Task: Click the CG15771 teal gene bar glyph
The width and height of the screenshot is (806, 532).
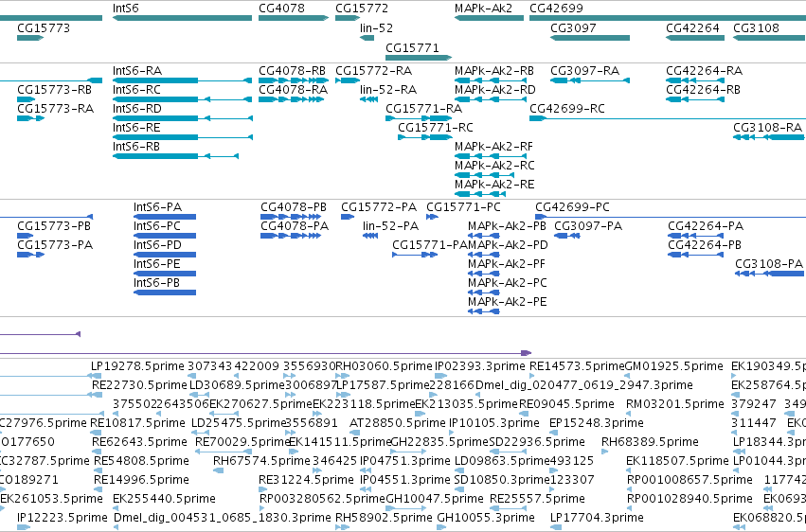Action: tap(419, 58)
